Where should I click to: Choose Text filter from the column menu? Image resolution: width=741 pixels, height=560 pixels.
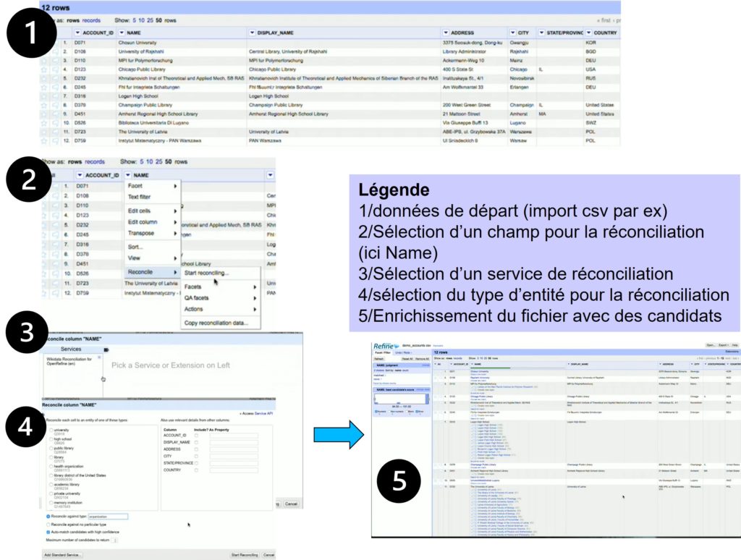tap(152, 197)
